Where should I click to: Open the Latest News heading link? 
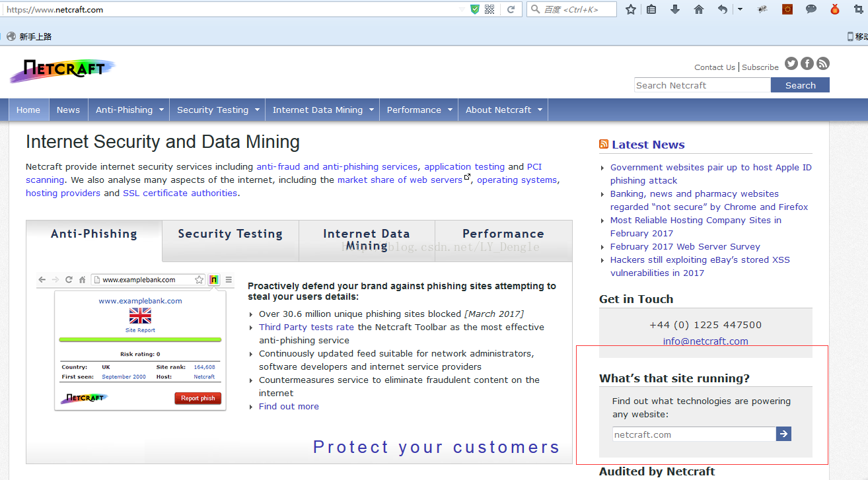pos(648,145)
